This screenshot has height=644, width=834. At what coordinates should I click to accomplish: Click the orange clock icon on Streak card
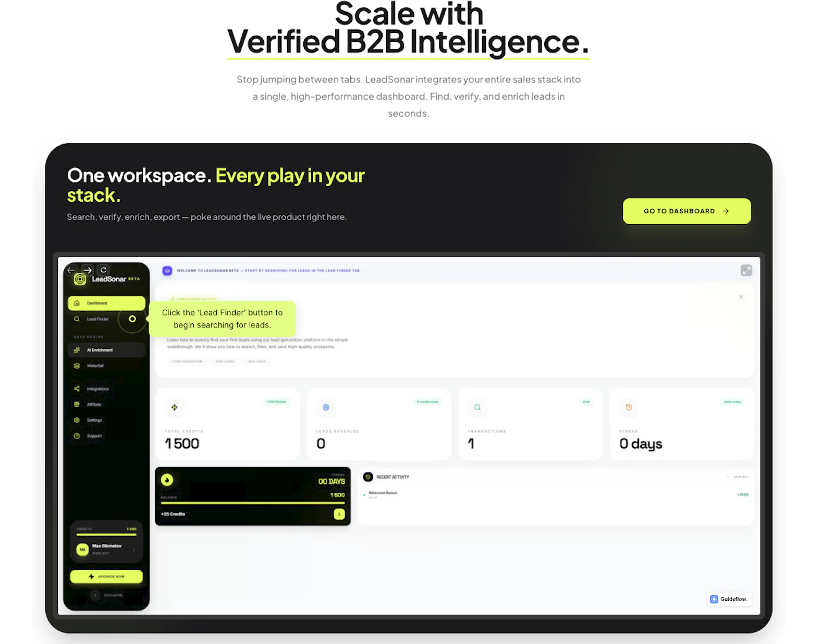click(x=629, y=407)
